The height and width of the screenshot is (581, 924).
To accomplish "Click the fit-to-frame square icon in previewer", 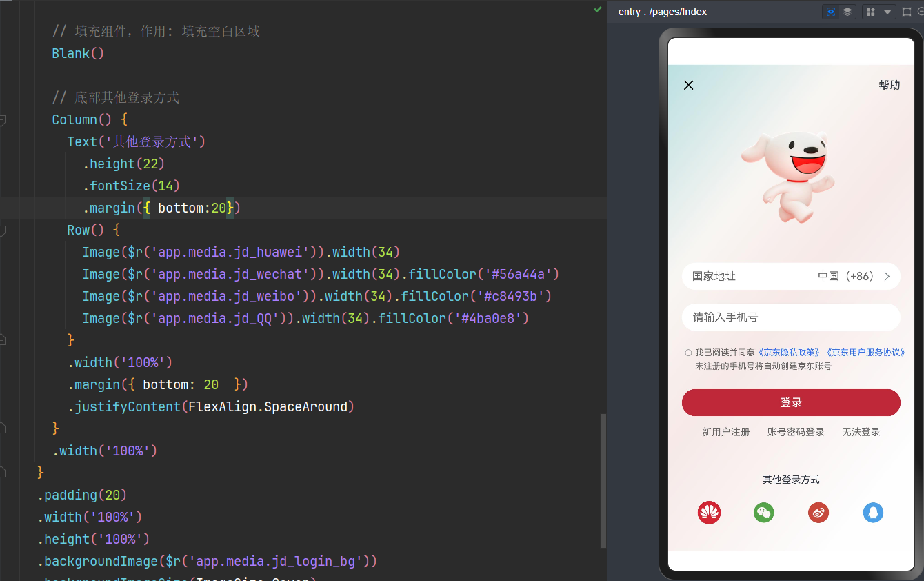I will [x=907, y=12].
